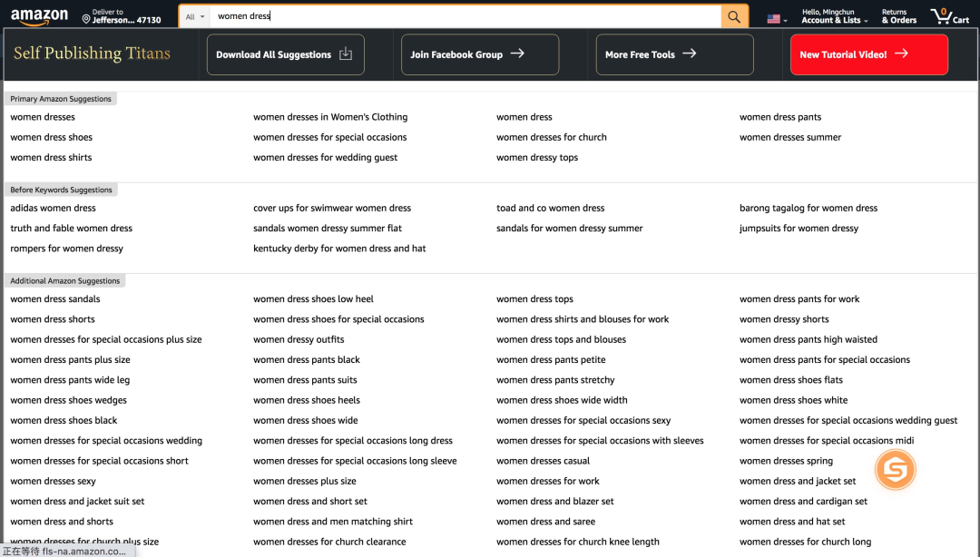The width and height of the screenshot is (980, 557).
Task: Select women dress shirts
Action: 51,158
